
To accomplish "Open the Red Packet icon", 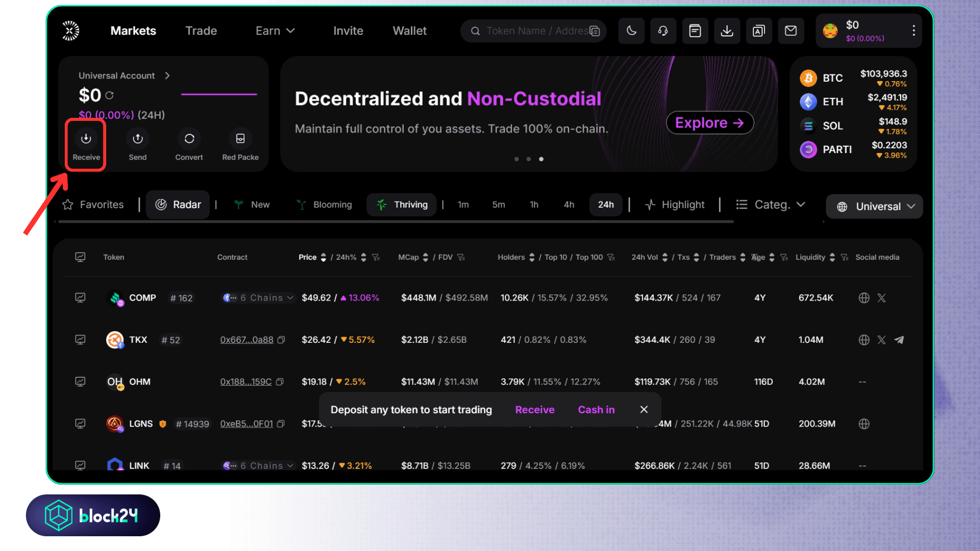I will (240, 138).
